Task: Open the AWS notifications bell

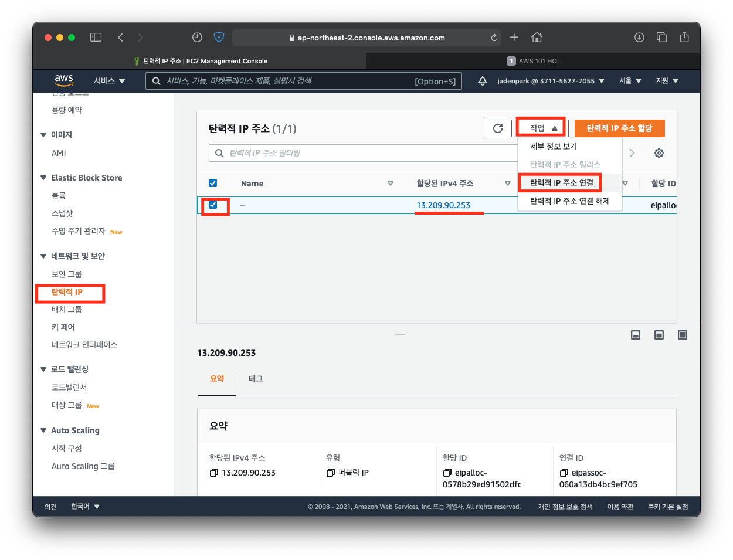Action: [x=483, y=81]
